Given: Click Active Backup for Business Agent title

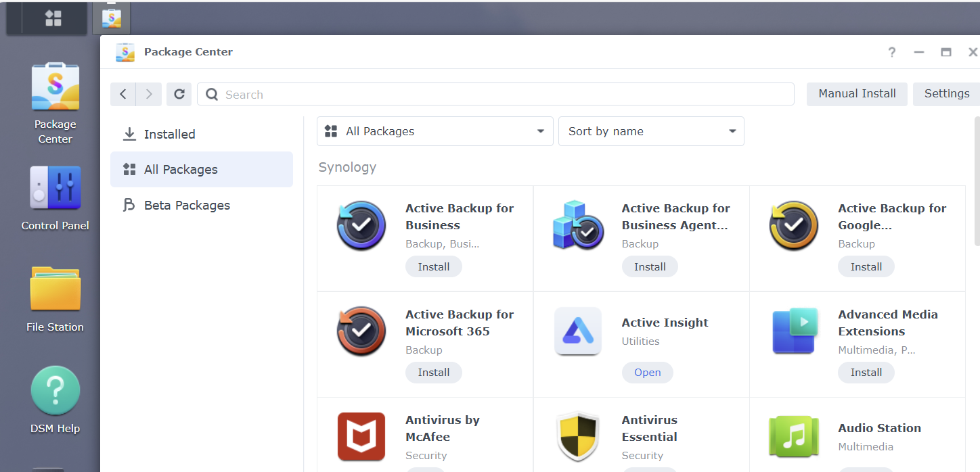Looking at the screenshot, I should click(x=675, y=216).
